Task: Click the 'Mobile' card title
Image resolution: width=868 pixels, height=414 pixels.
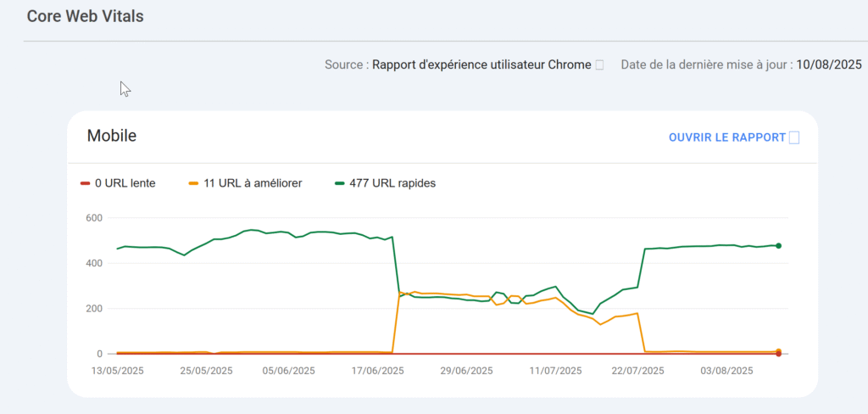Action: [112, 136]
